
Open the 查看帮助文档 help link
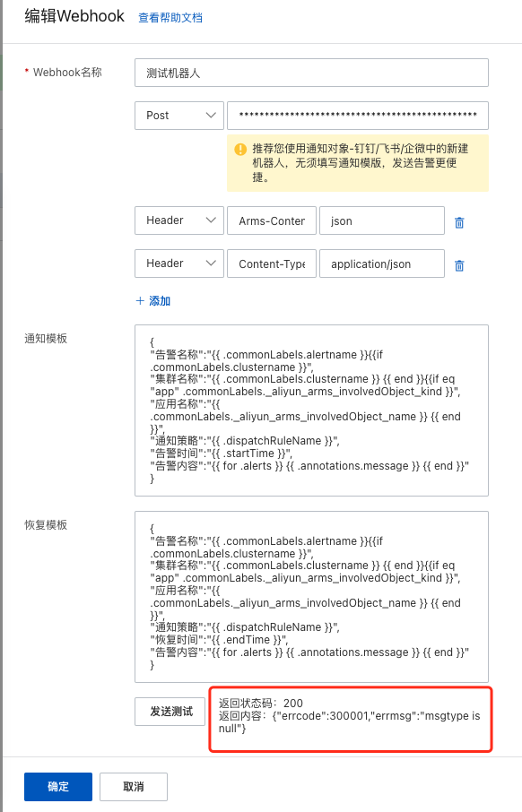(170, 18)
